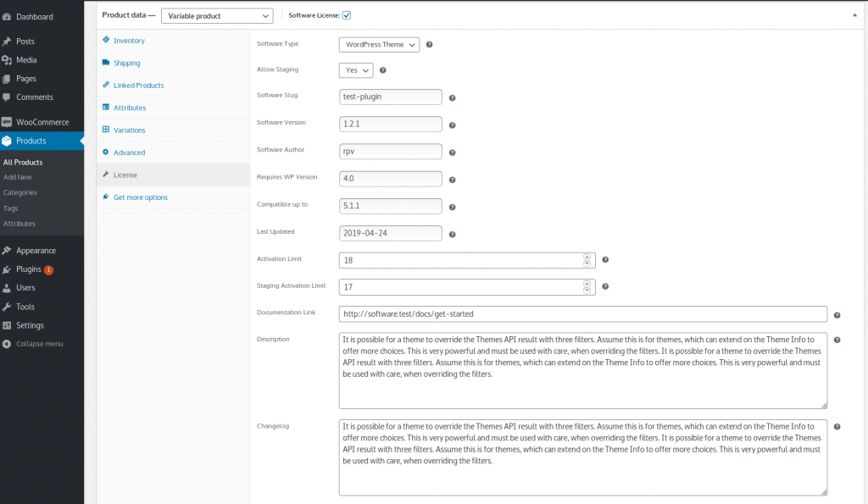Click help icon next to Software Slug
This screenshot has height=504, width=868.
point(453,98)
